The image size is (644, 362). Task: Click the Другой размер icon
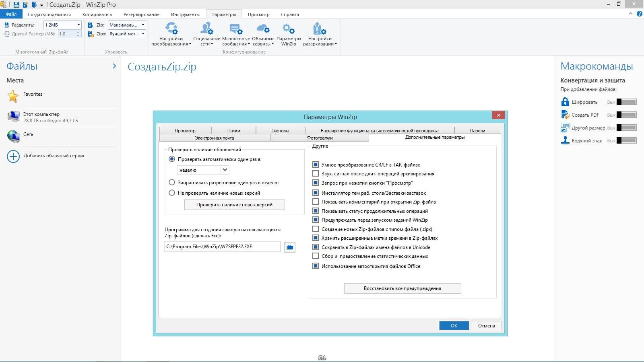(x=565, y=128)
